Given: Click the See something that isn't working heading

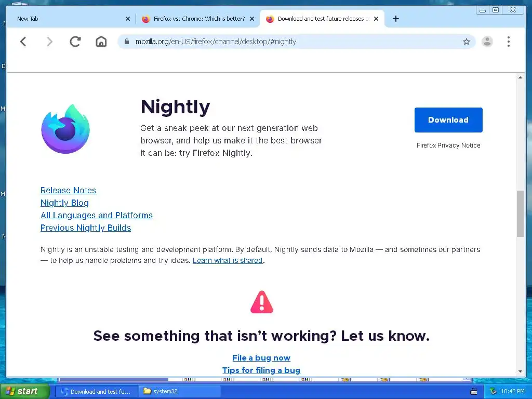Looking at the screenshot, I should (x=262, y=336).
